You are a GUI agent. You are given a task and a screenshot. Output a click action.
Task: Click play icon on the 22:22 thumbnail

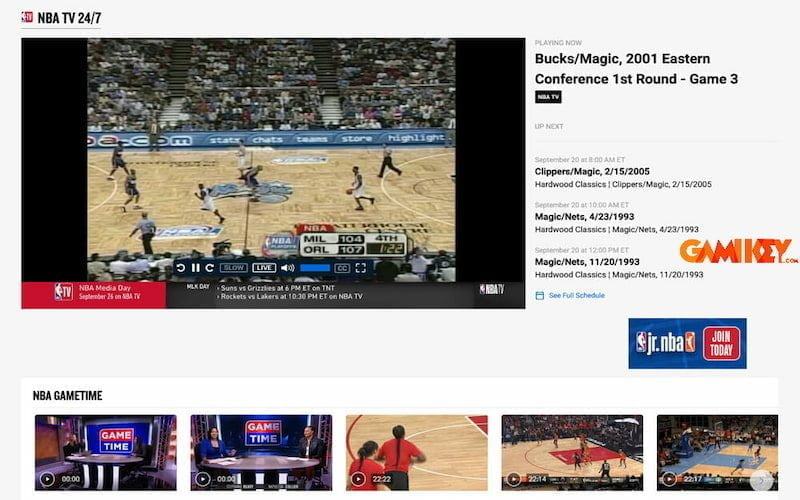click(358, 479)
